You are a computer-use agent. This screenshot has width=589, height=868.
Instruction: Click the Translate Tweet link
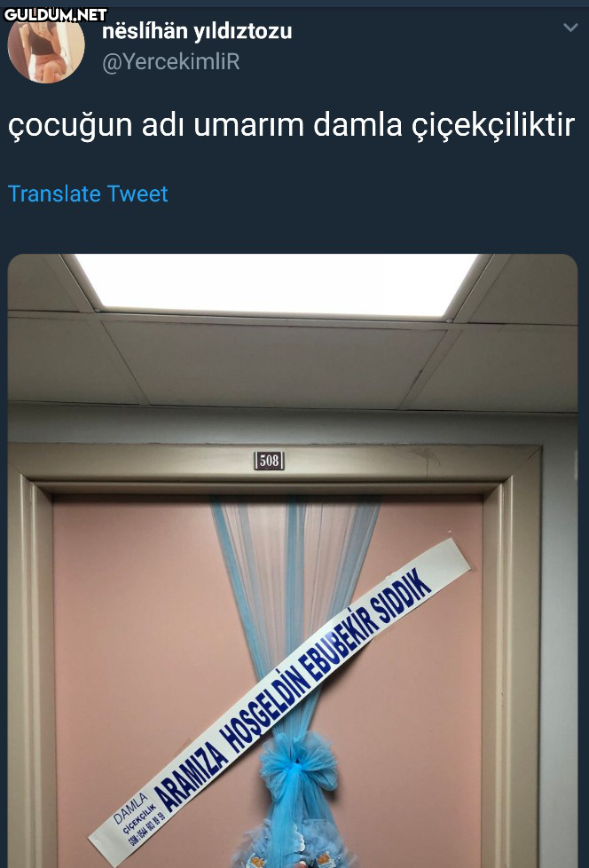[x=88, y=193]
